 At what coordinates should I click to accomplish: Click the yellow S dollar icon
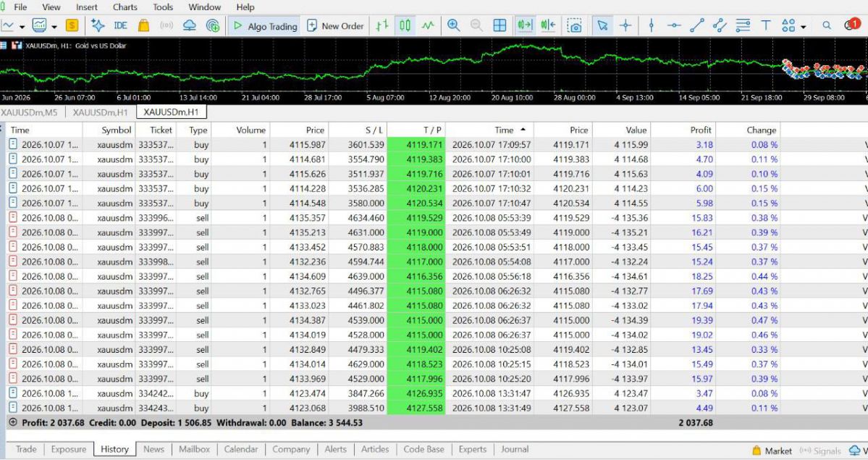72,25
